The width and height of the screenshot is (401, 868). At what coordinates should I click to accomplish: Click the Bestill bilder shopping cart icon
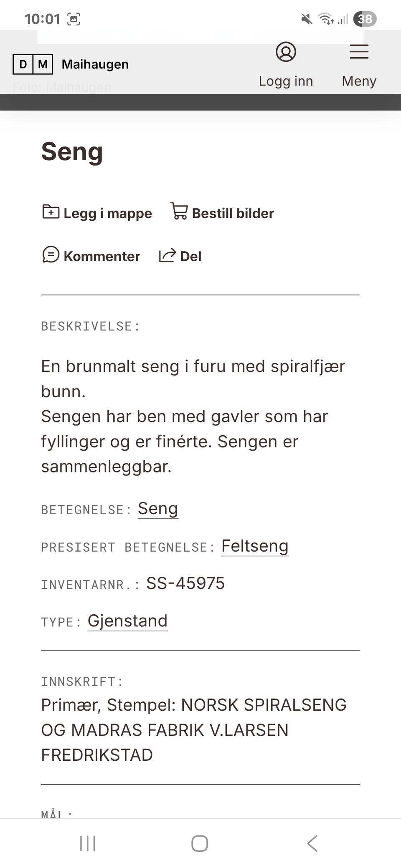[179, 212]
